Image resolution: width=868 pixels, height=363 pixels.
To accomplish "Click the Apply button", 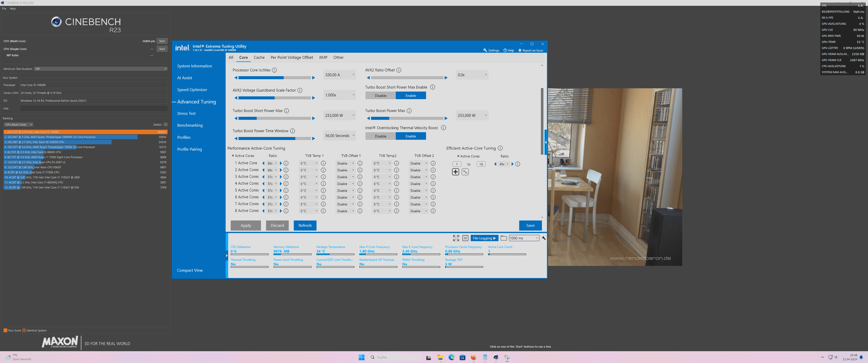I will (246, 226).
